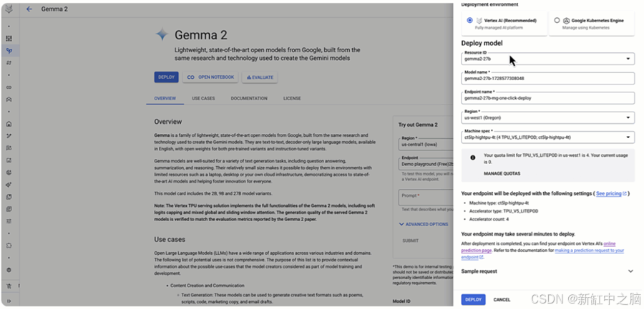644x310 pixels.
Task: Open the Pipelines icon below Model Garden
Action: pos(9,63)
